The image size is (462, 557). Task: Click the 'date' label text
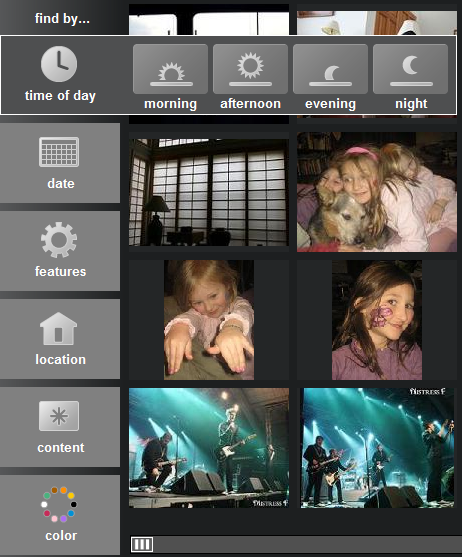pyautogui.click(x=61, y=184)
